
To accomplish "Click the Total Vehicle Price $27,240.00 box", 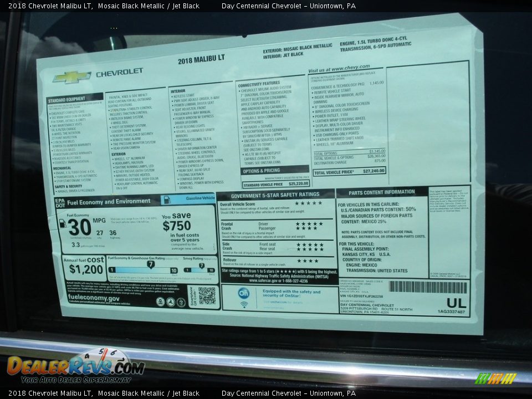I will click(x=349, y=172).
